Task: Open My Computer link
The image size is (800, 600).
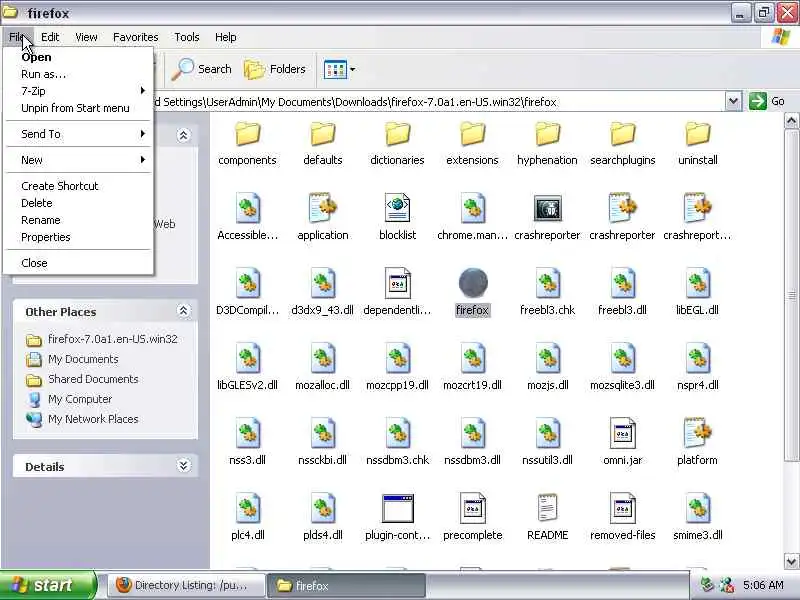Action: point(80,399)
